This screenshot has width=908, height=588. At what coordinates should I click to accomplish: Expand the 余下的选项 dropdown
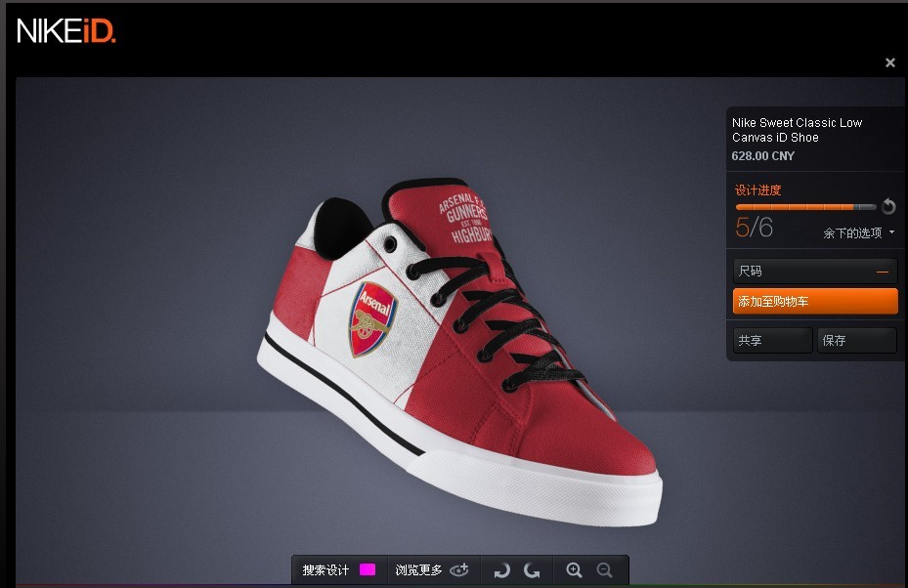pyautogui.click(x=859, y=233)
